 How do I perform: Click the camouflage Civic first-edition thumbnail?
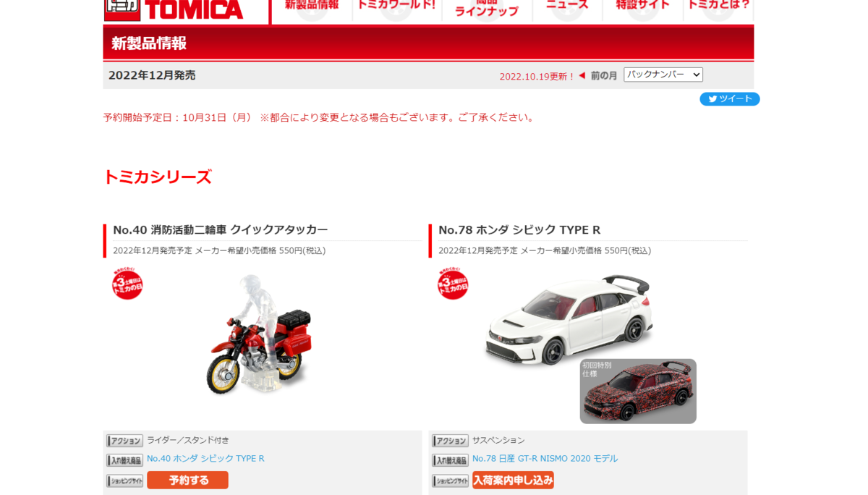tap(638, 391)
